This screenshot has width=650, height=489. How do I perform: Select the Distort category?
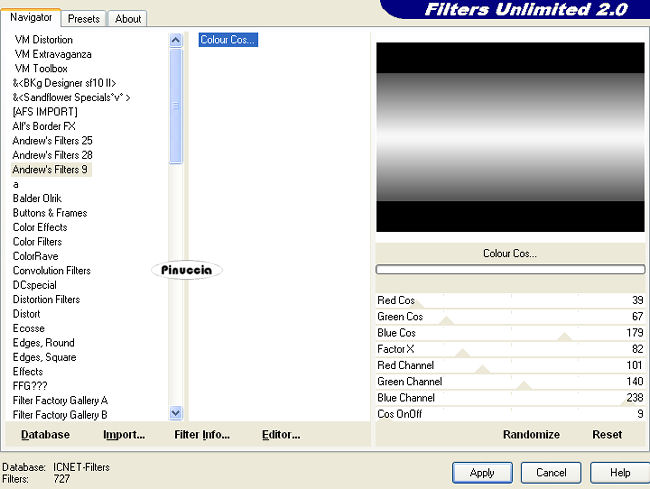[x=27, y=314]
